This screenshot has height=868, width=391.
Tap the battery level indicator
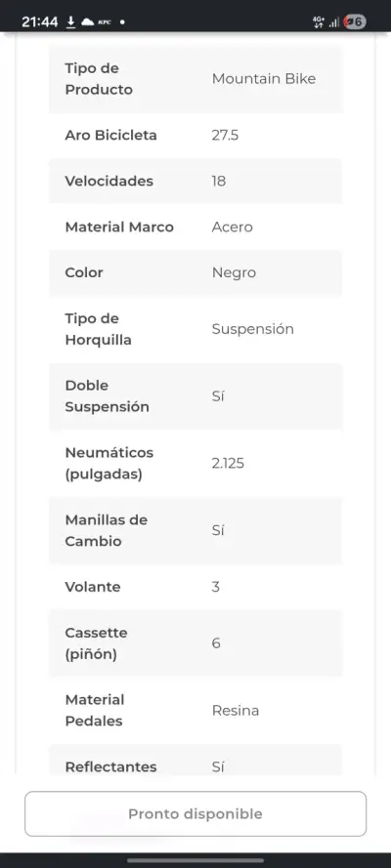point(355,22)
